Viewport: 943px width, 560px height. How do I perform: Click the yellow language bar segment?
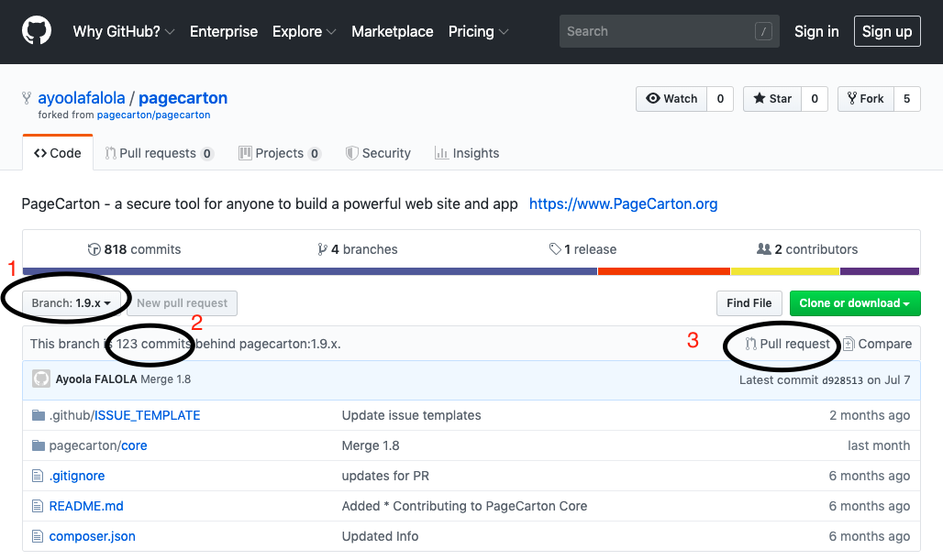coord(785,271)
